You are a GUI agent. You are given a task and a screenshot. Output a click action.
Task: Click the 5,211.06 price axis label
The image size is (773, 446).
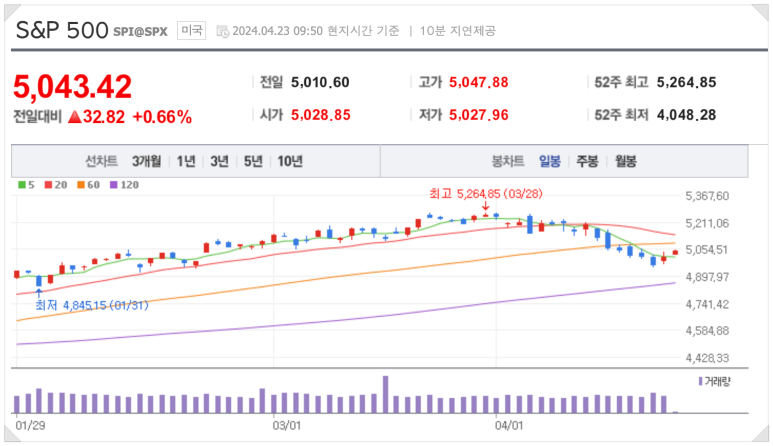click(x=707, y=224)
